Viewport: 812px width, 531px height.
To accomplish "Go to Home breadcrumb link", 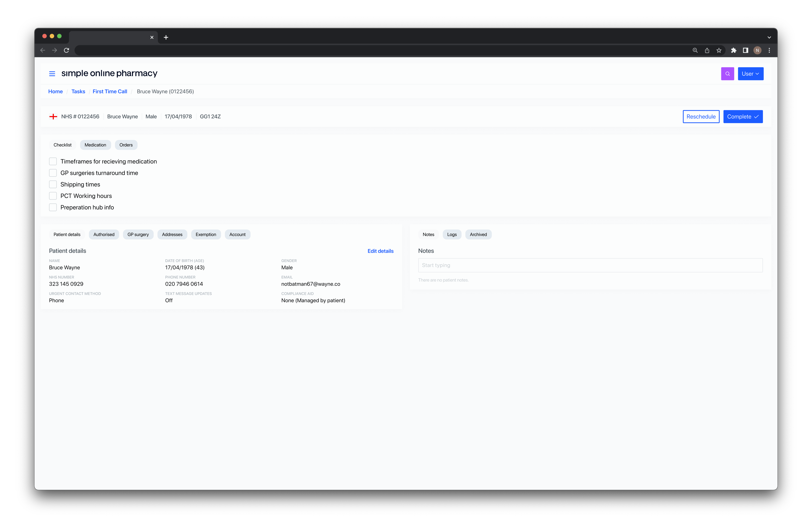I will 55,91.
